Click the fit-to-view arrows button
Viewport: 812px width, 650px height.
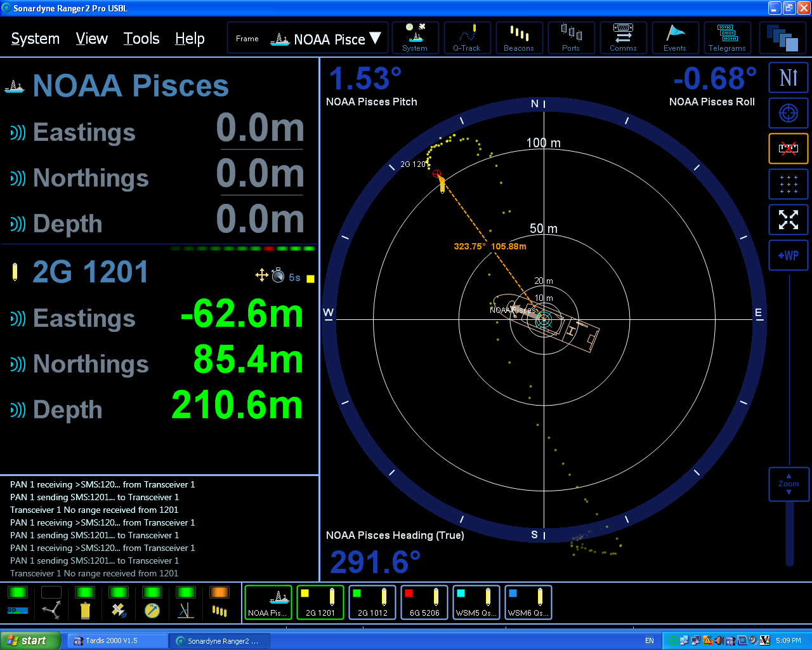789,220
